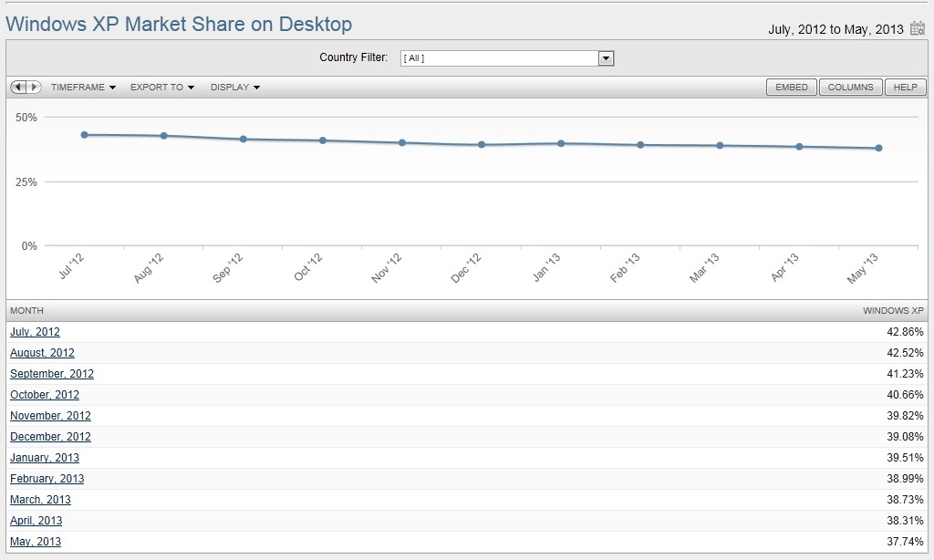Image resolution: width=934 pixels, height=560 pixels.
Task: Open the January, 2013 link
Action: tap(45, 458)
